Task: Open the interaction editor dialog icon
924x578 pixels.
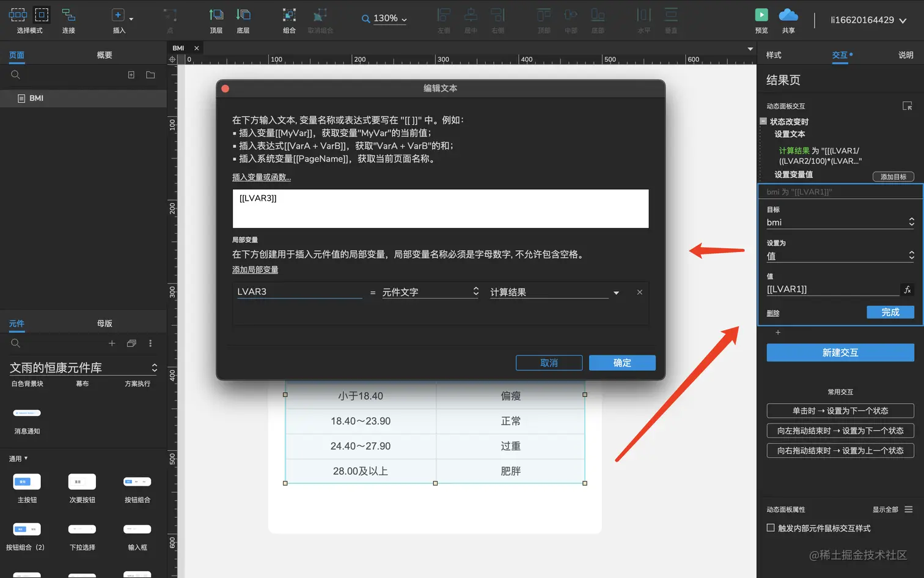Action: point(908,106)
